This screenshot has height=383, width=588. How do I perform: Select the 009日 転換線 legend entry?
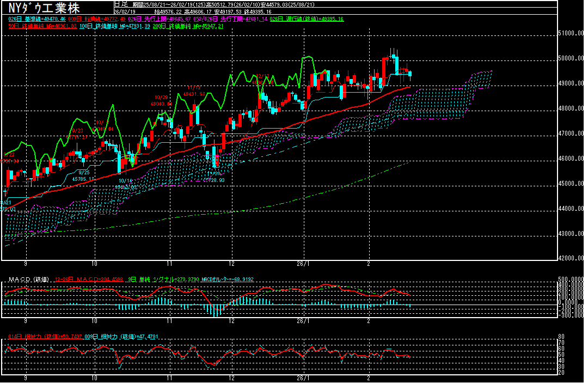click(94, 19)
